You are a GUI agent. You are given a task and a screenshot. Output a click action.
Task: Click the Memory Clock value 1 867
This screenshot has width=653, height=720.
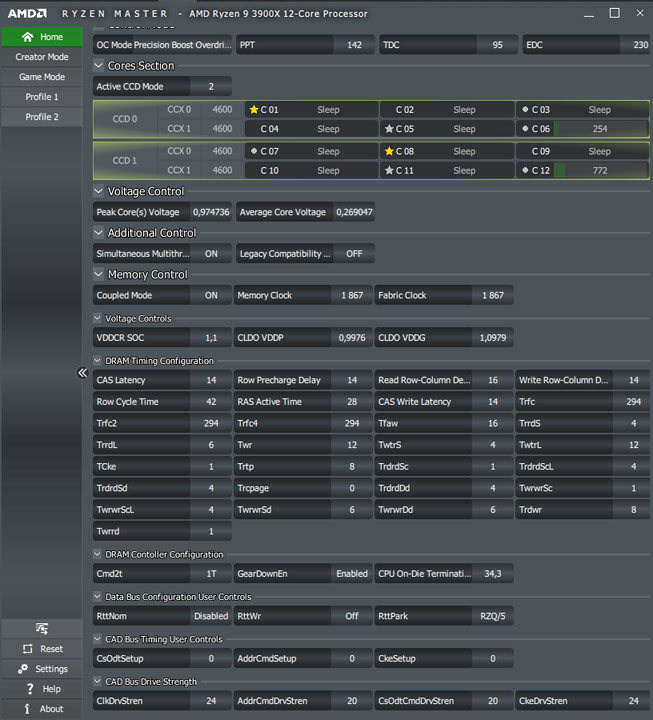click(x=352, y=295)
